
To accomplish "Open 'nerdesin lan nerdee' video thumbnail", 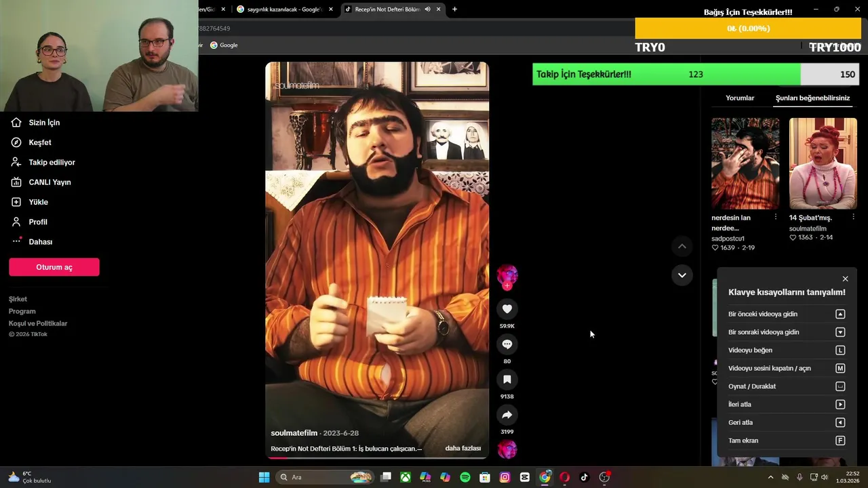I will pyautogui.click(x=745, y=163).
